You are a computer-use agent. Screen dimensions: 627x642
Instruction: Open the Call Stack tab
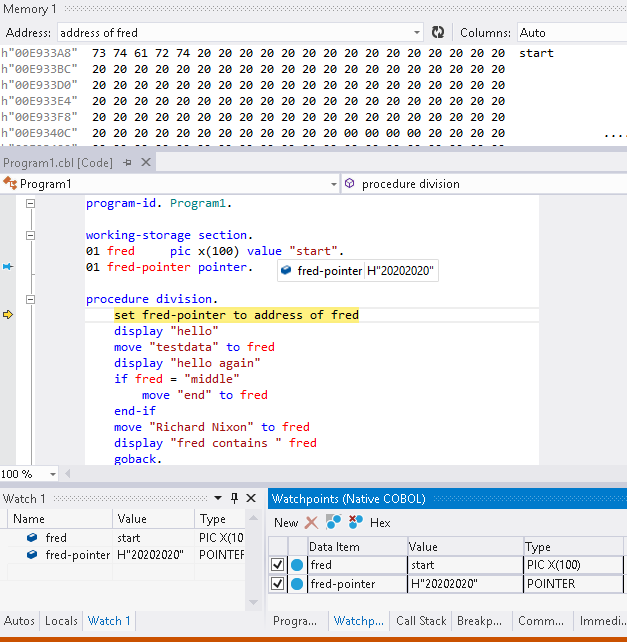point(420,621)
